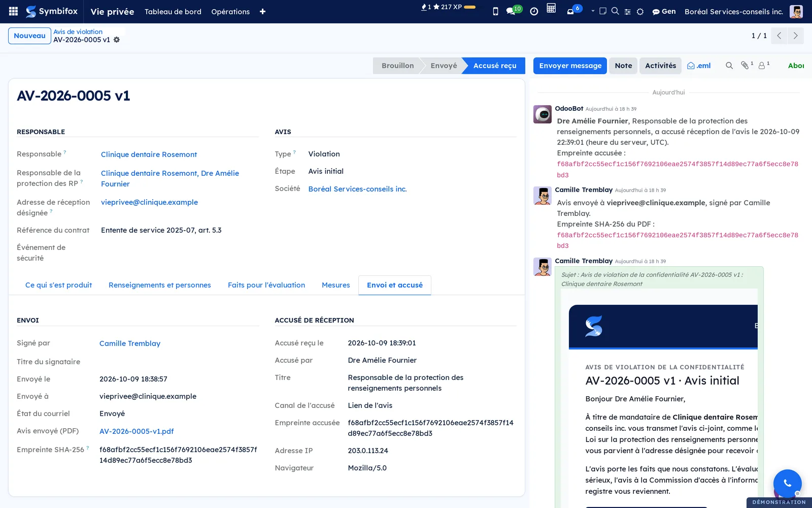The width and height of the screenshot is (812, 508).
Task: Click the Activités button
Action: tap(660, 66)
